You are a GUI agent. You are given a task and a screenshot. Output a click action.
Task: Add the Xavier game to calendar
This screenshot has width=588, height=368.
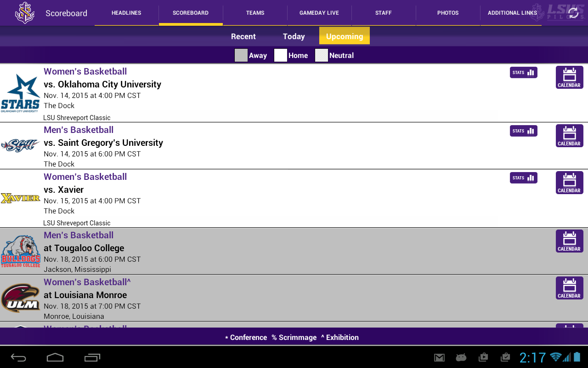coord(570,183)
